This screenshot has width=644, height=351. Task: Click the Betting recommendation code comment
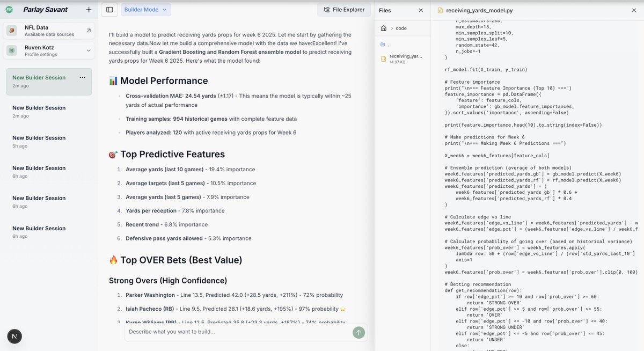(x=478, y=284)
